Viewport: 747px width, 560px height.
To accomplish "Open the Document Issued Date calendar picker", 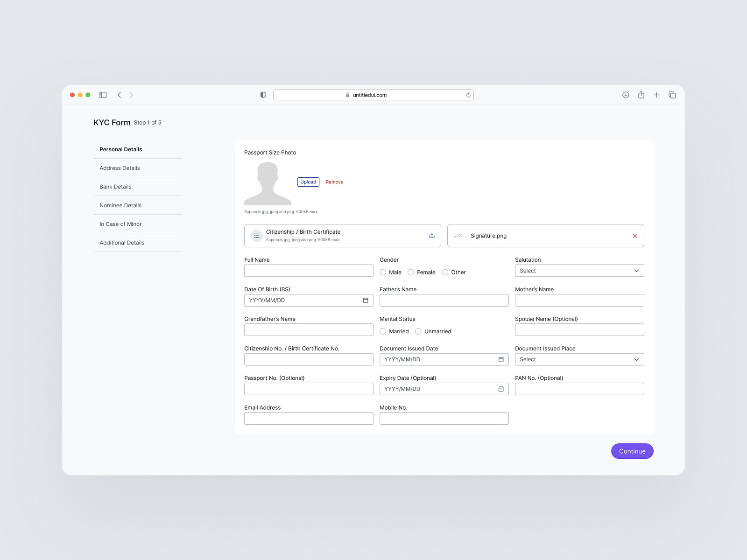I will (501, 359).
